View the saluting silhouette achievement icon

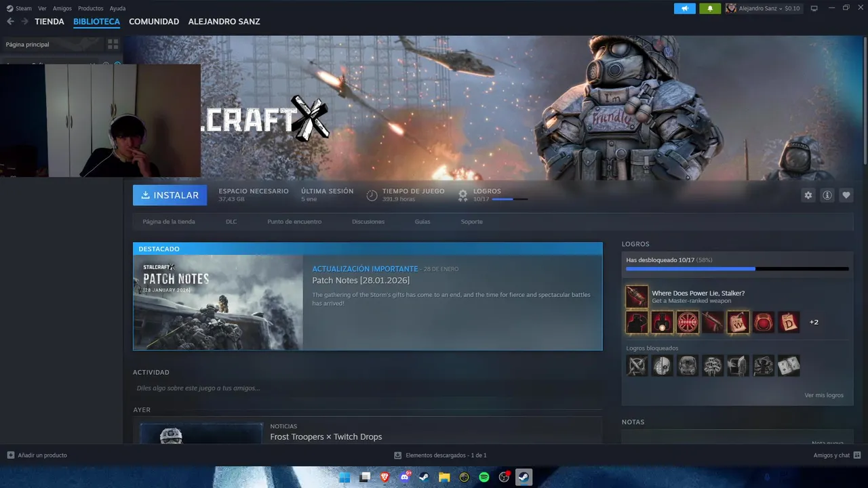point(637,322)
